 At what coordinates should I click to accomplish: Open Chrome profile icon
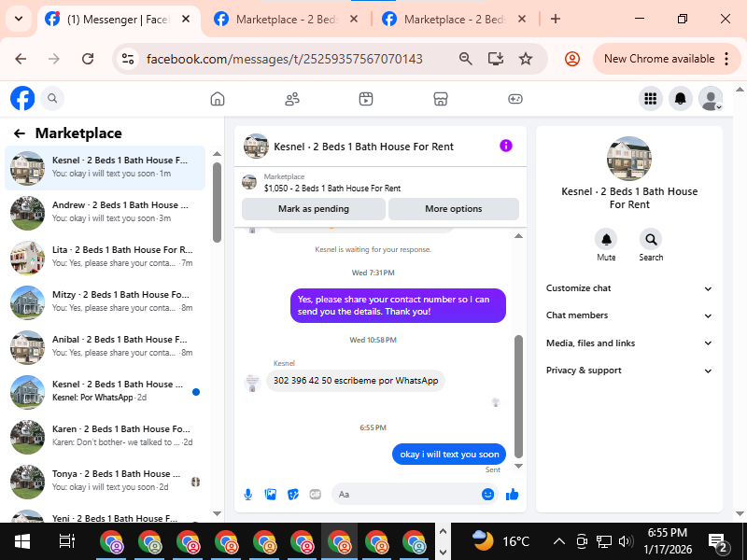tap(571, 59)
